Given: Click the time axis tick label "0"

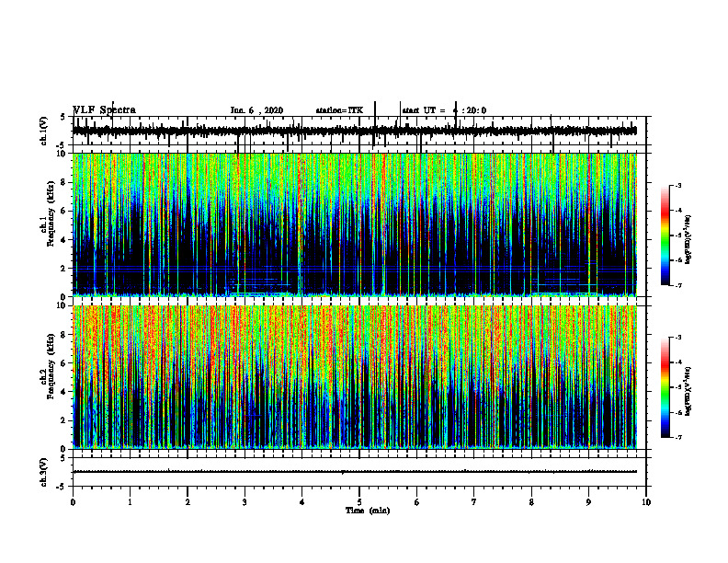Looking at the screenshot, I should tap(73, 502).
